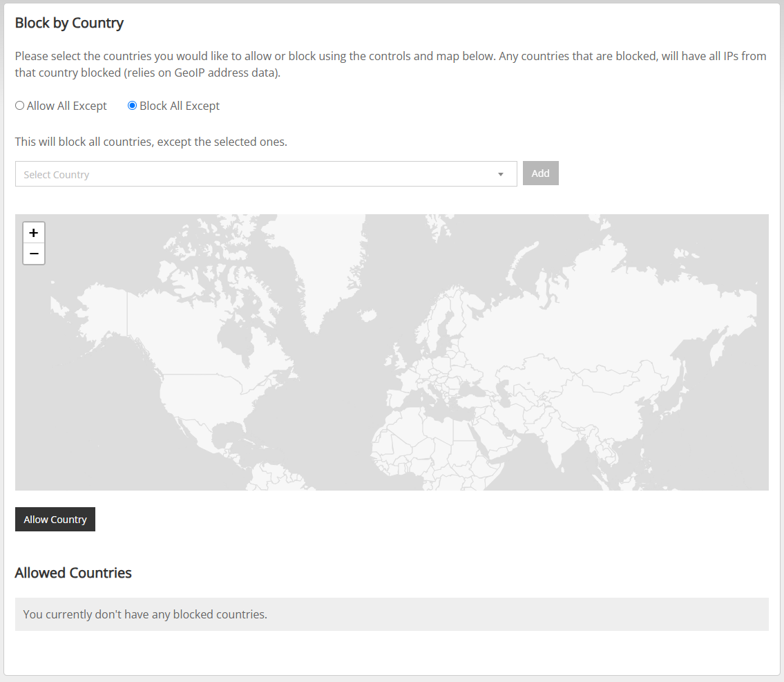Open the Select Country dropdown

pyautogui.click(x=266, y=174)
